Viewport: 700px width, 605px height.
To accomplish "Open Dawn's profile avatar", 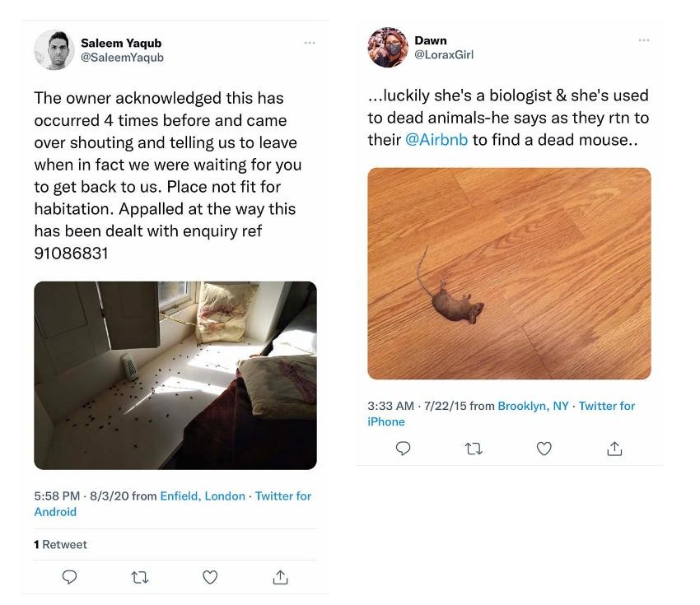I will point(387,47).
